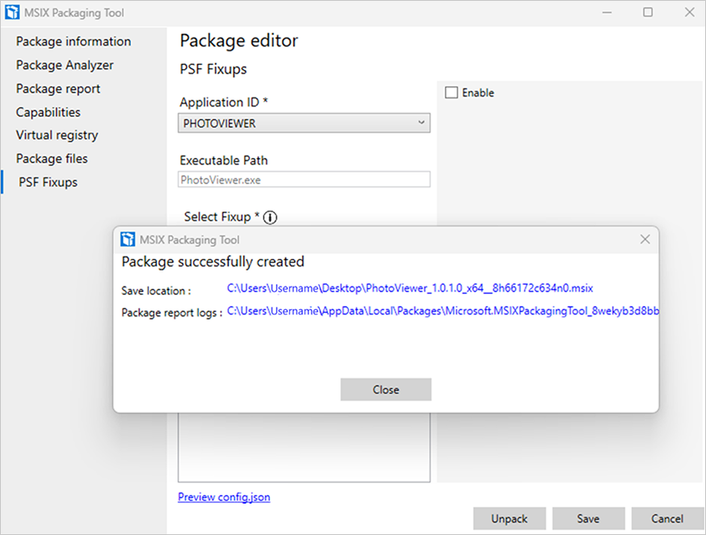Viewport: 706px width, 535px height.
Task: Click the dialog's MSIX Packaging Tool icon
Action: click(128, 240)
